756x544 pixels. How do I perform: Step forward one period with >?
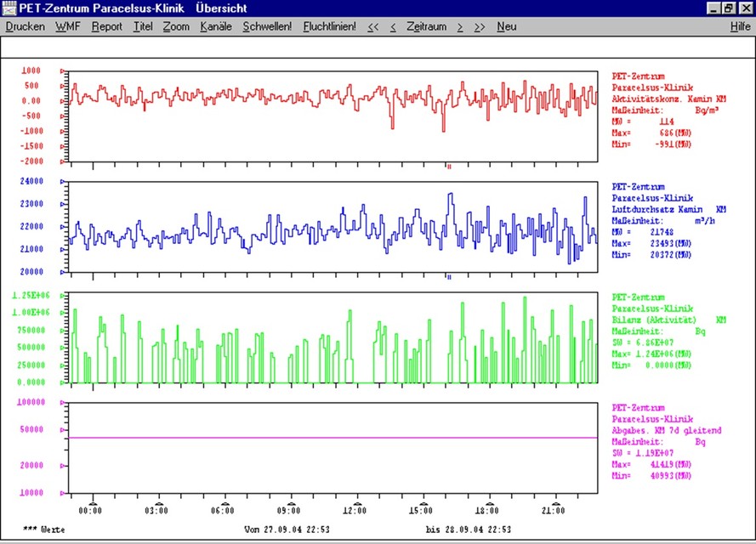click(460, 26)
